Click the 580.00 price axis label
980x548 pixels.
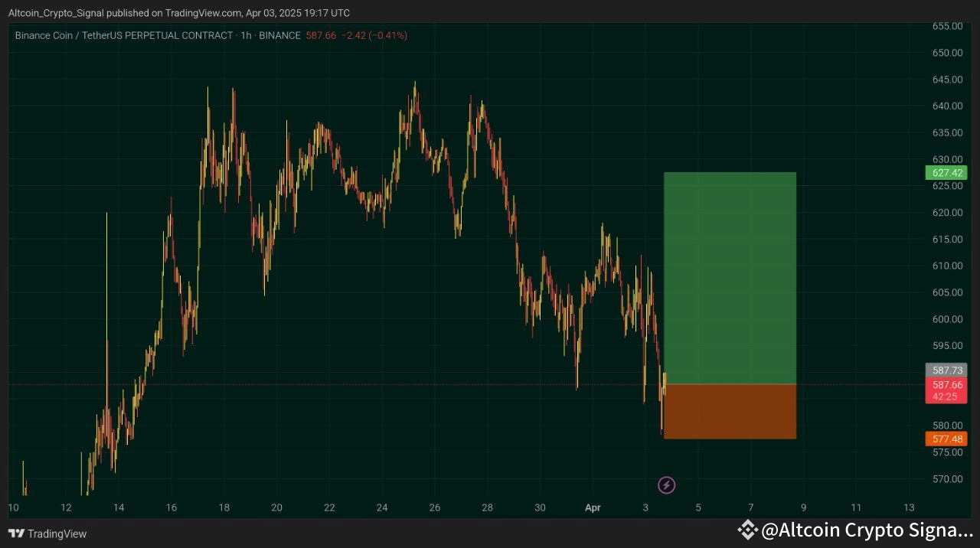point(947,426)
